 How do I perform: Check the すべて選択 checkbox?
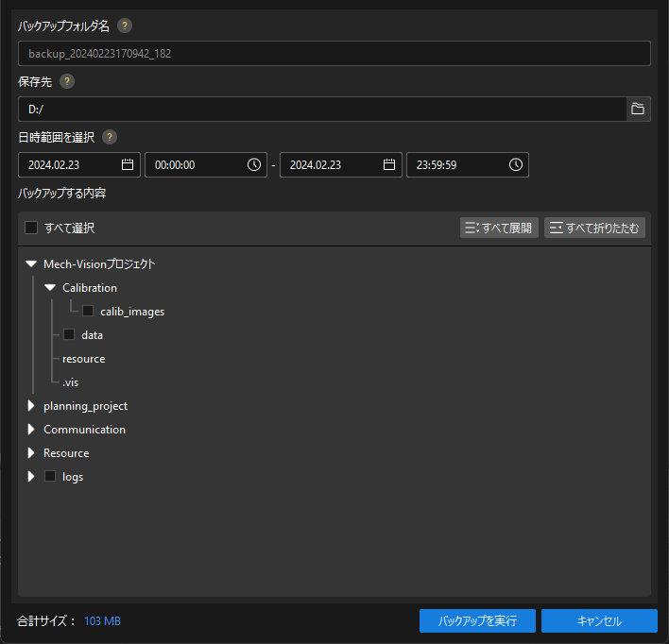[x=31, y=228]
